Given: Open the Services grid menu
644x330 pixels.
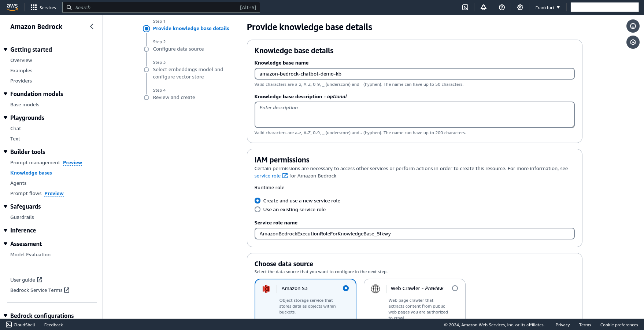Looking at the screenshot, I should pyautogui.click(x=43, y=7).
